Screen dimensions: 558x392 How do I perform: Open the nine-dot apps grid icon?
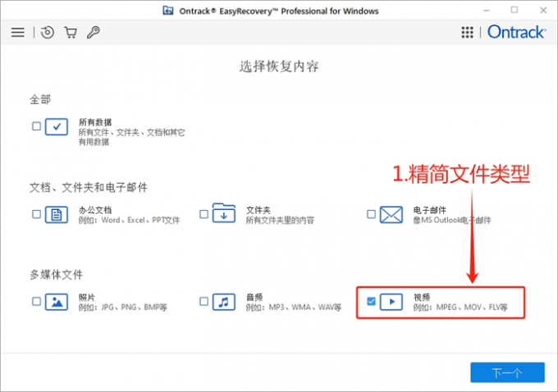click(467, 32)
